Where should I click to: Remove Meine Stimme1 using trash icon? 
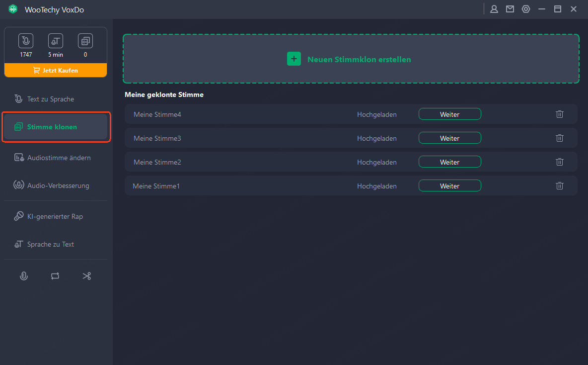560,186
